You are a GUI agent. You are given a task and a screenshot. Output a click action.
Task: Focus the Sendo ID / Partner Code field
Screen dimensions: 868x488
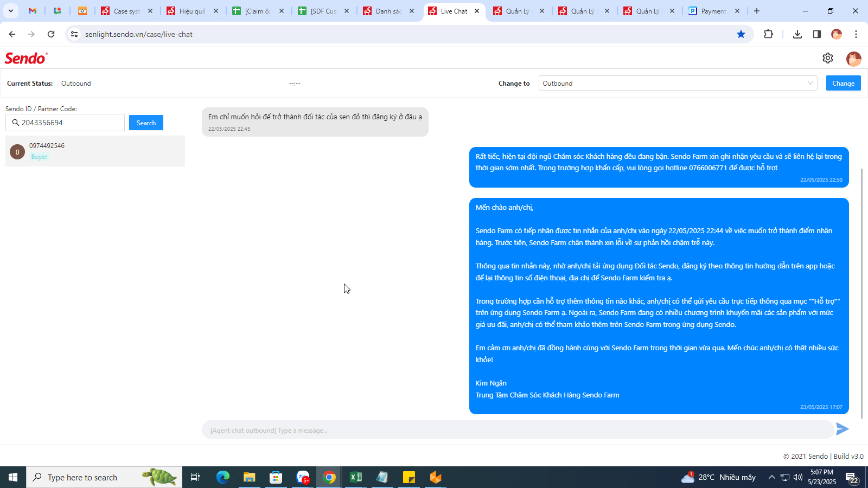point(65,123)
